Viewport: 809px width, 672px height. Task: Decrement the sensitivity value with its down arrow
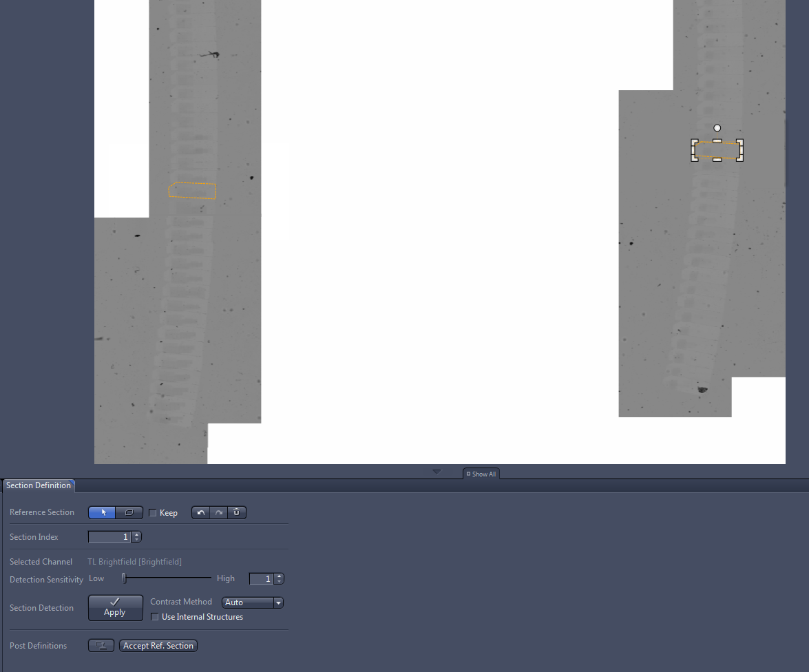click(280, 581)
